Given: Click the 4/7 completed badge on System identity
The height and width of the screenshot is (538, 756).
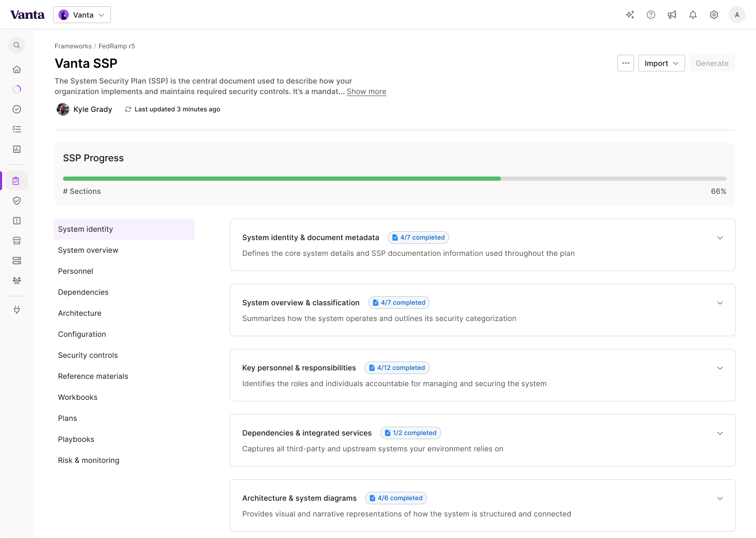Looking at the screenshot, I should tap(418, 237).
